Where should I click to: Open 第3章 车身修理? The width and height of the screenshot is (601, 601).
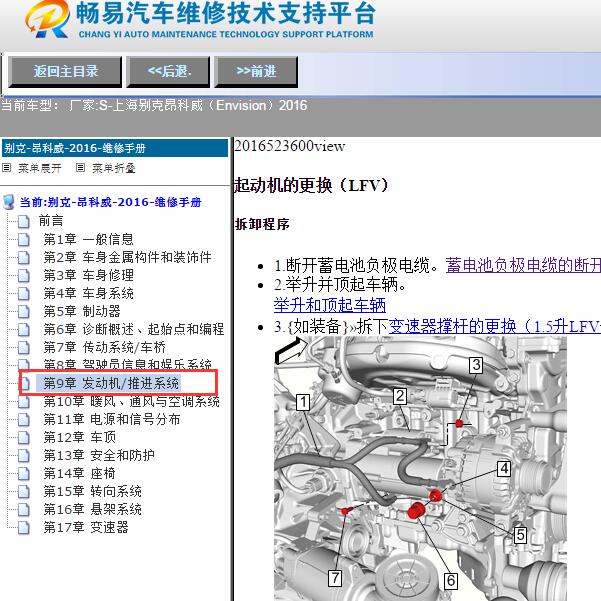[89, 275]
